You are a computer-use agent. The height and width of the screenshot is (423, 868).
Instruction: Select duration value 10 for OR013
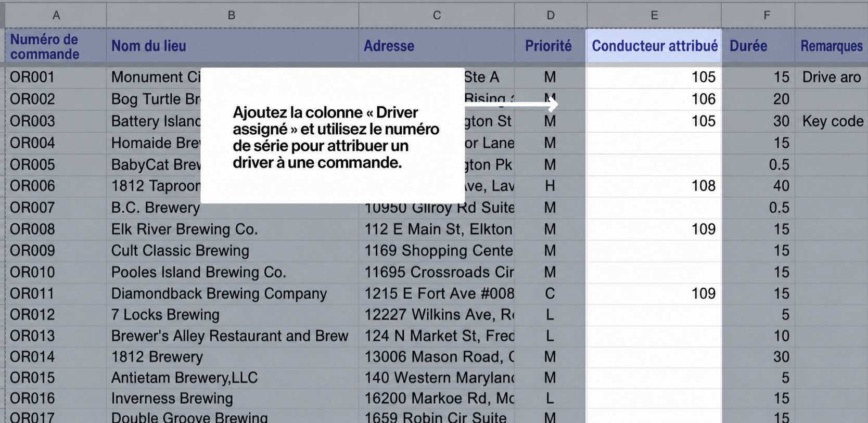click(x=758, y=336)
